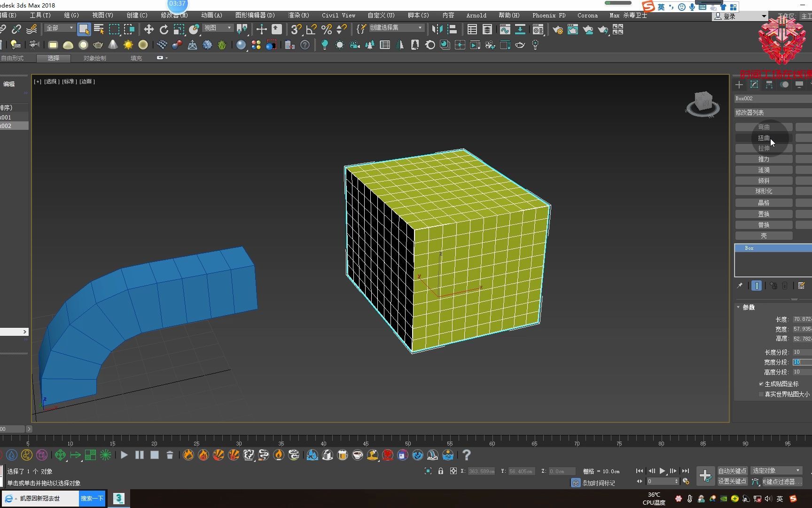Image resolution: width=812 pixels, height=508 pixels.
Task: Toggle show end result button
Action: (757, 286)
